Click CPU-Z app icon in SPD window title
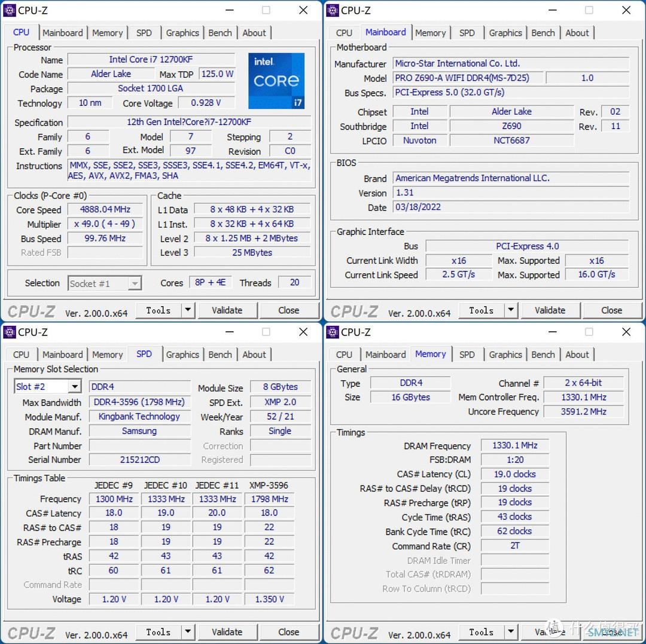 coord(10,332)
